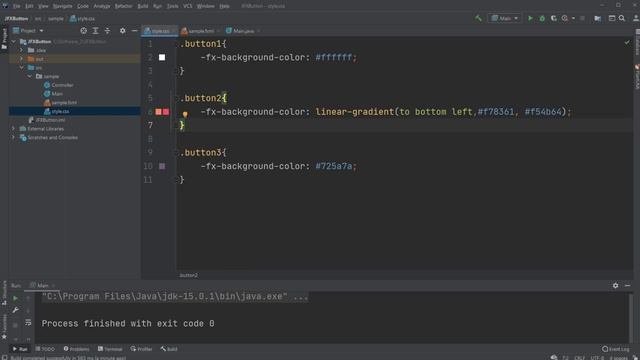Image resolution: width=640 pixels, height=360 pixels.
Task: Click the Build project hammer icon
Action: pyautogui.click(x=478, y=18)
